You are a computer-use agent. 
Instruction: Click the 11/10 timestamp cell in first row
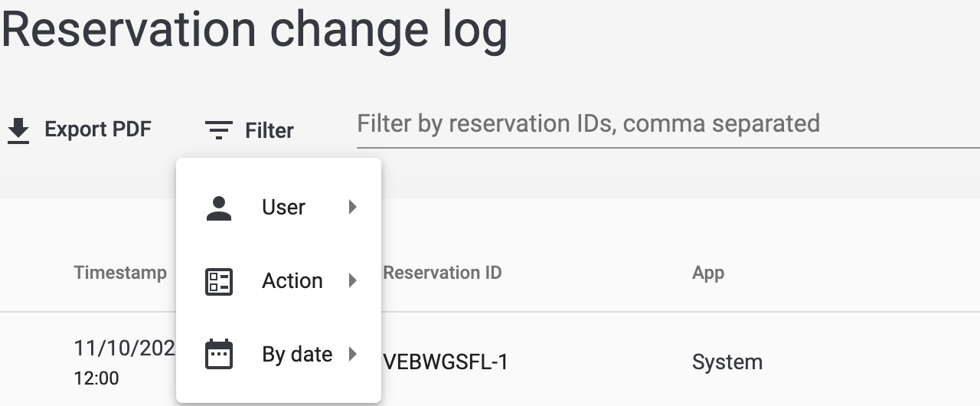pos(125,362)
